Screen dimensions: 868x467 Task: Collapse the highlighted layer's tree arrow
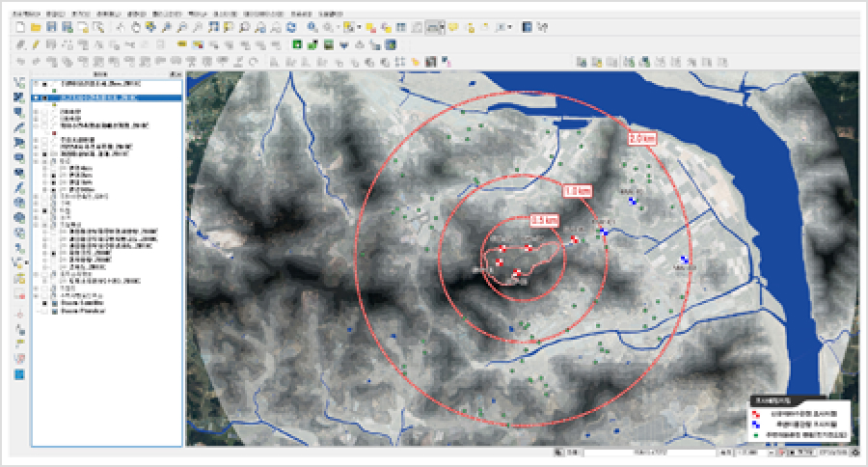tap(36, 97)
